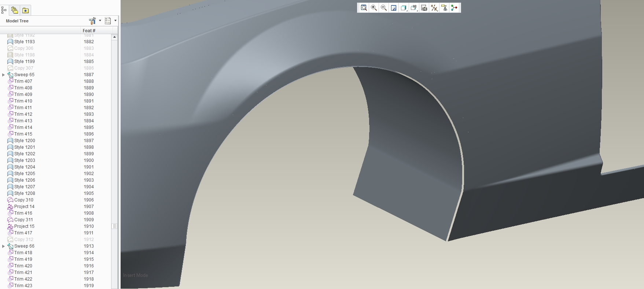
Task: Click the Trim 410 feature icon
Action: point(10,101)
